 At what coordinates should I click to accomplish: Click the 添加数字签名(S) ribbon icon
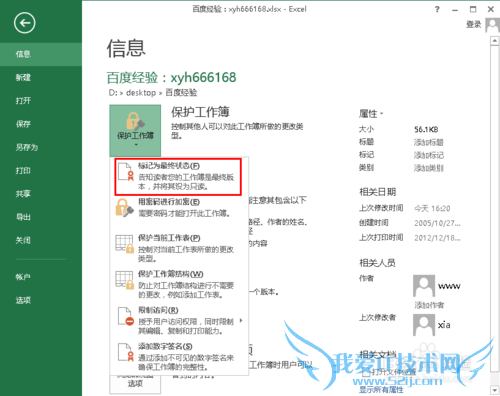[x=125, y=352]
